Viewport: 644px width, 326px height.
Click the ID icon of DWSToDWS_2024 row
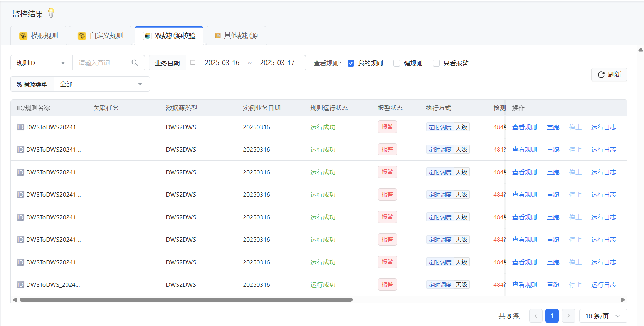pyautogui.click(x=20, y=284)
